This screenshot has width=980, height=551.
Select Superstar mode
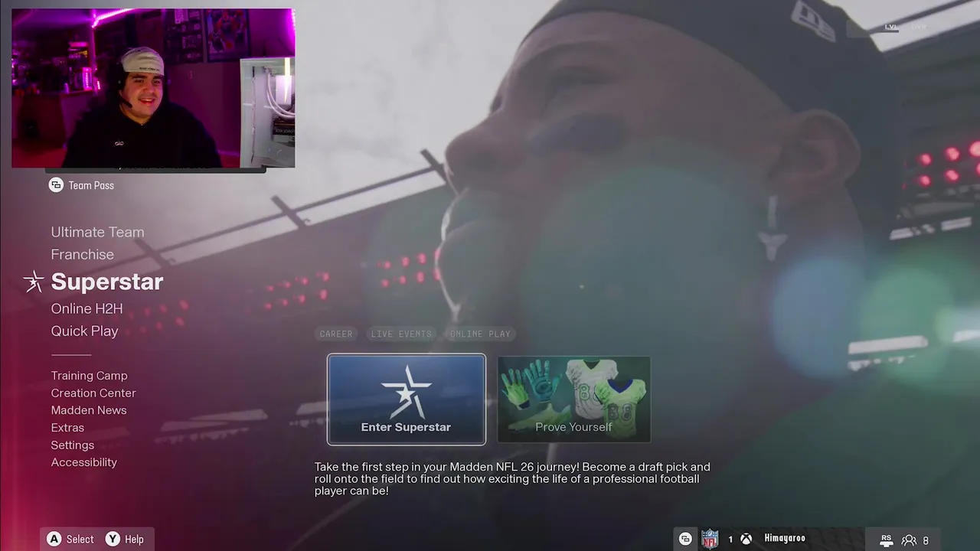click(107, 282)
